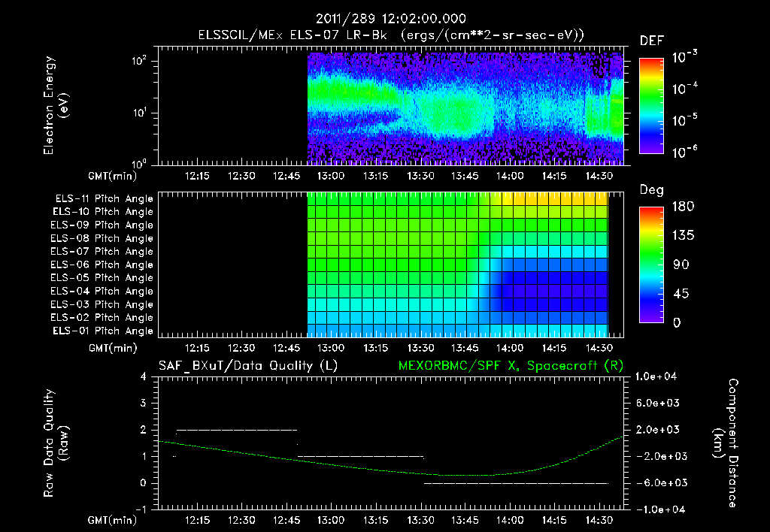Click the 135 value on Deg scale

683,236
